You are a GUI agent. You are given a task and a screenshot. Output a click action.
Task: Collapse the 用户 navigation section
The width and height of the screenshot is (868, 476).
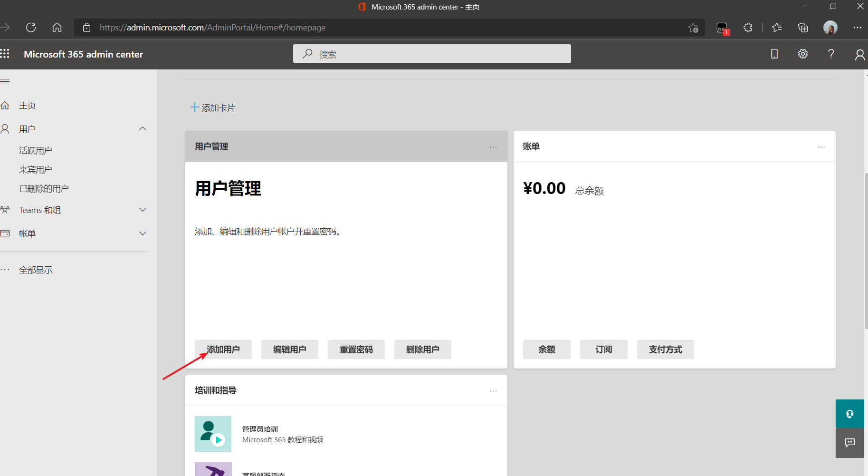(x=142, y=129)
